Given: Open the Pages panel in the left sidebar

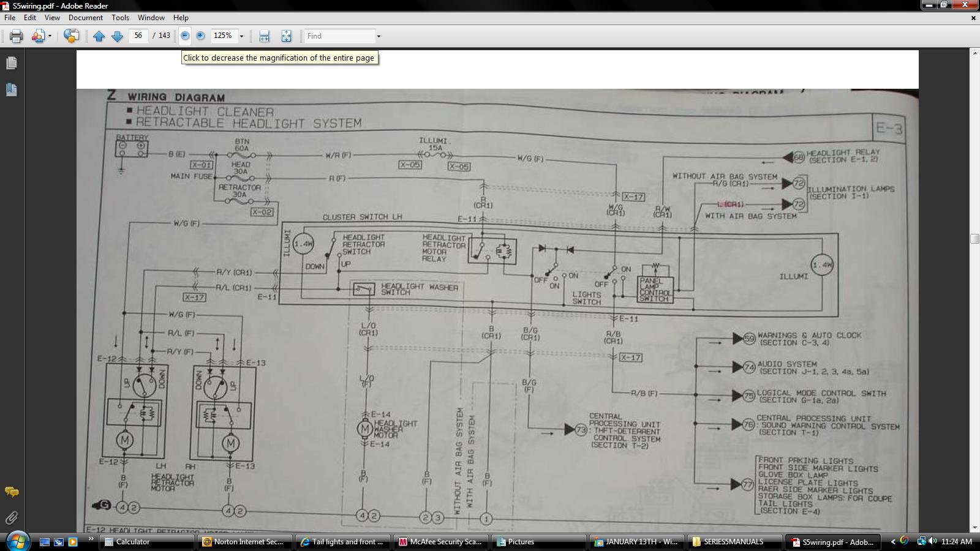Looking at the screenshot, I should 11,63.
